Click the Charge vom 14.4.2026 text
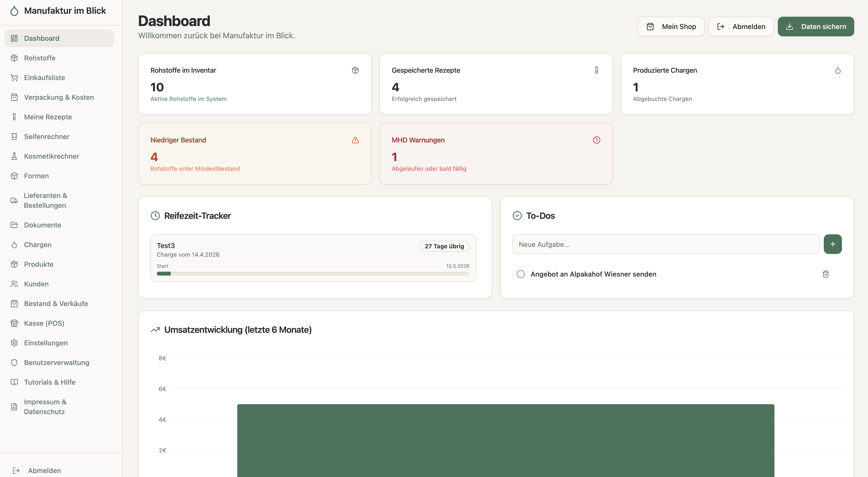Viewport: 868px width, 477px height. 188,255
